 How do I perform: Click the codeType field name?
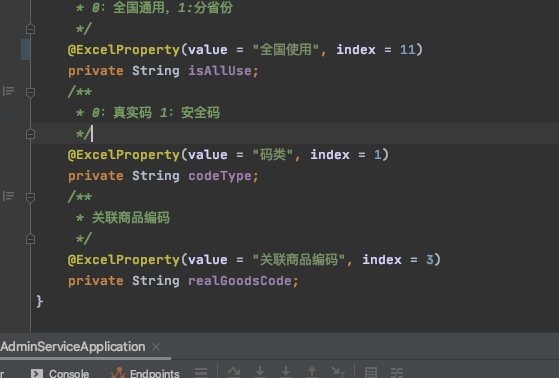[220, 176]
